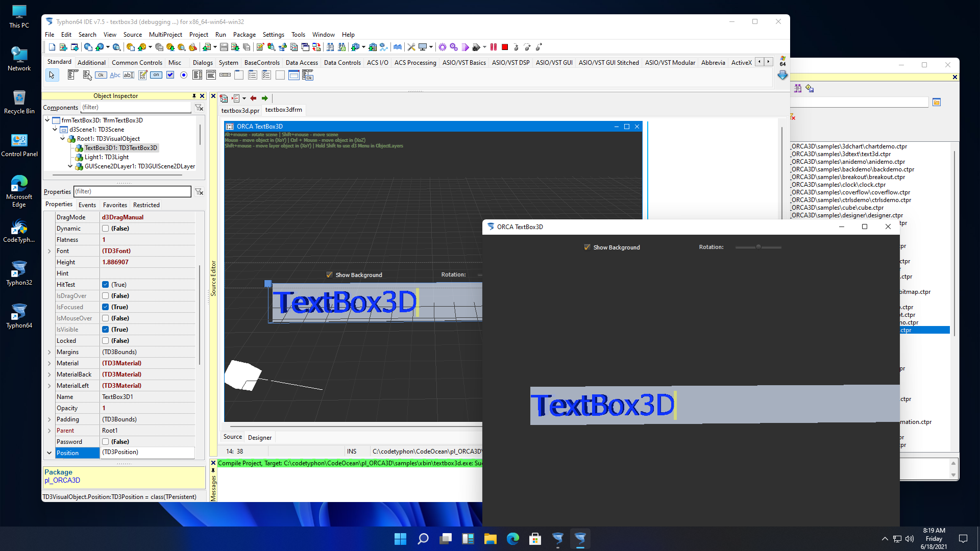The width and height of the screenshot is (980, 551).
Task: Toggle the IsVisible property checkbox
Action: [105, 330]
